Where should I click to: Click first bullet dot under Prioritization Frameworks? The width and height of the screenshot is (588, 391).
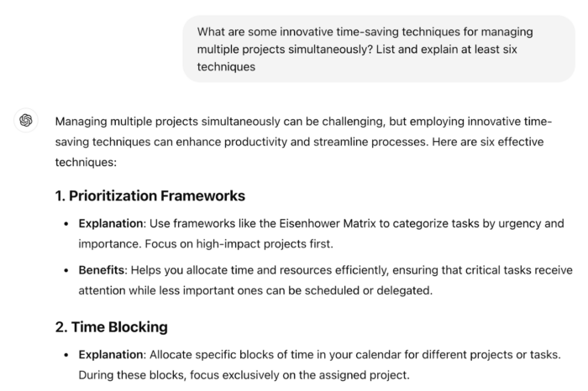pos(66,223)
